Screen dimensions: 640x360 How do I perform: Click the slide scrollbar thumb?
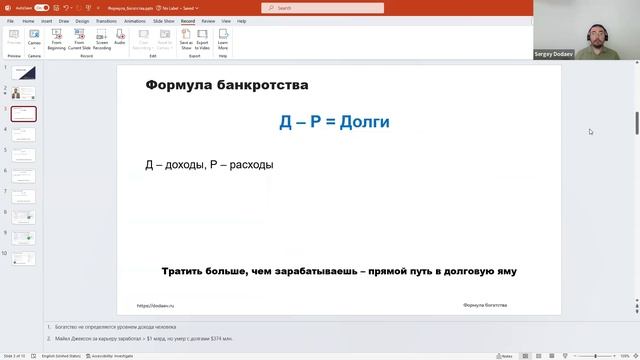coord(637,122)
